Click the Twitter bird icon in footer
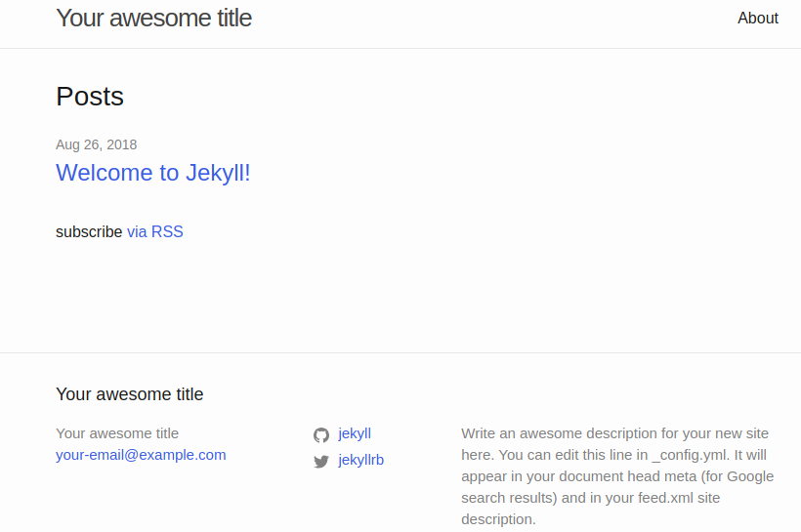 click(x=321, y=462)
